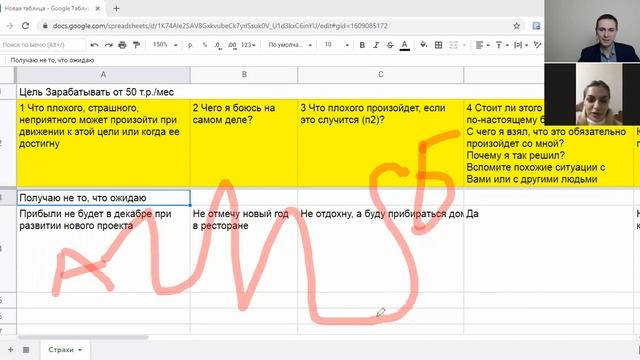Open the 150% zoom dropdown

[165, 45]
